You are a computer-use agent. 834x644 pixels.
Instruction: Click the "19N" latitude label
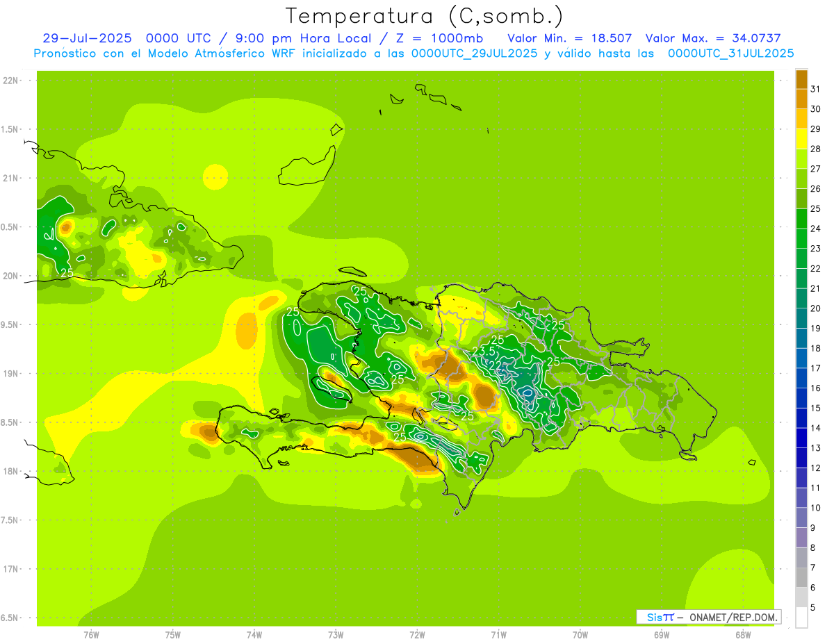[11, 374]
